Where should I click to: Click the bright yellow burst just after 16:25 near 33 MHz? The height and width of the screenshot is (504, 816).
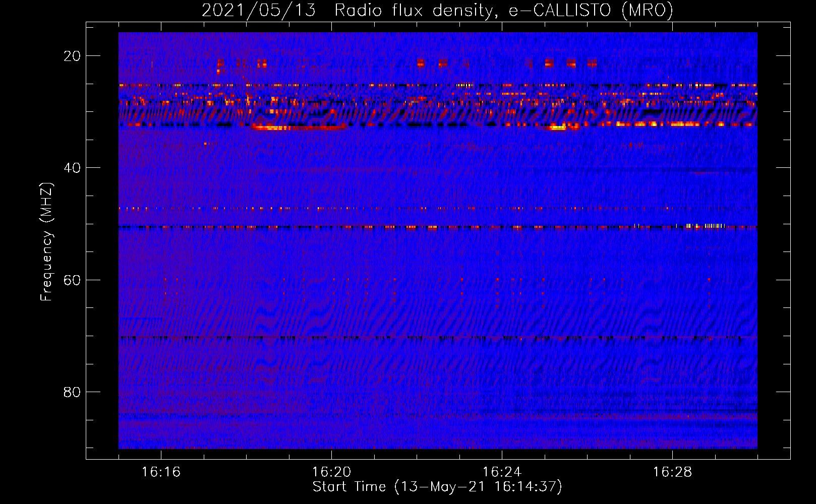pos(558,128)
